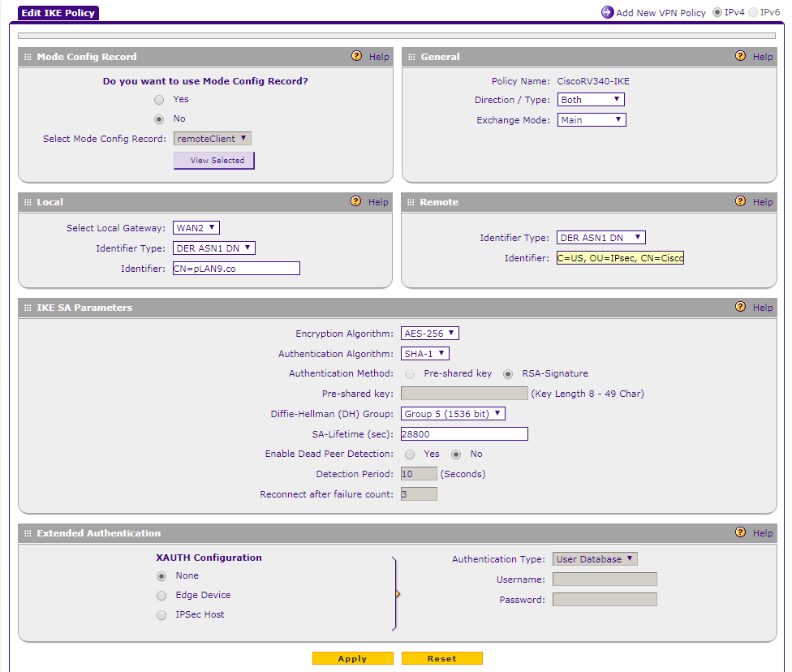Click the Local section help icon
The height and width of the screenshot is (672, 792).
pos(356,201)
